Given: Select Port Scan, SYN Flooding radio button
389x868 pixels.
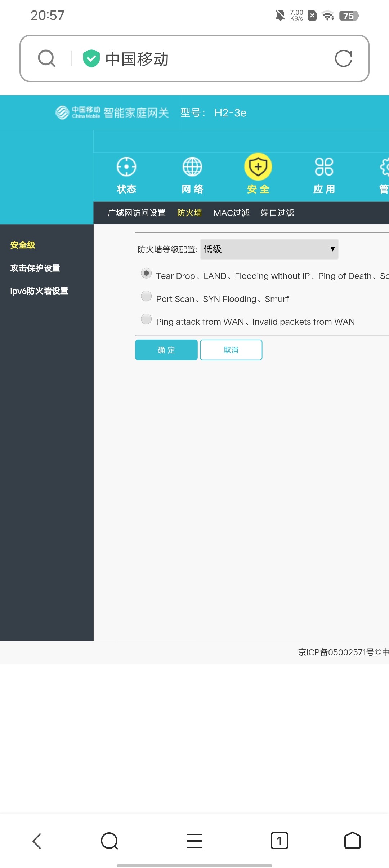Looking at the screenshot, I should tap(146, 296).
